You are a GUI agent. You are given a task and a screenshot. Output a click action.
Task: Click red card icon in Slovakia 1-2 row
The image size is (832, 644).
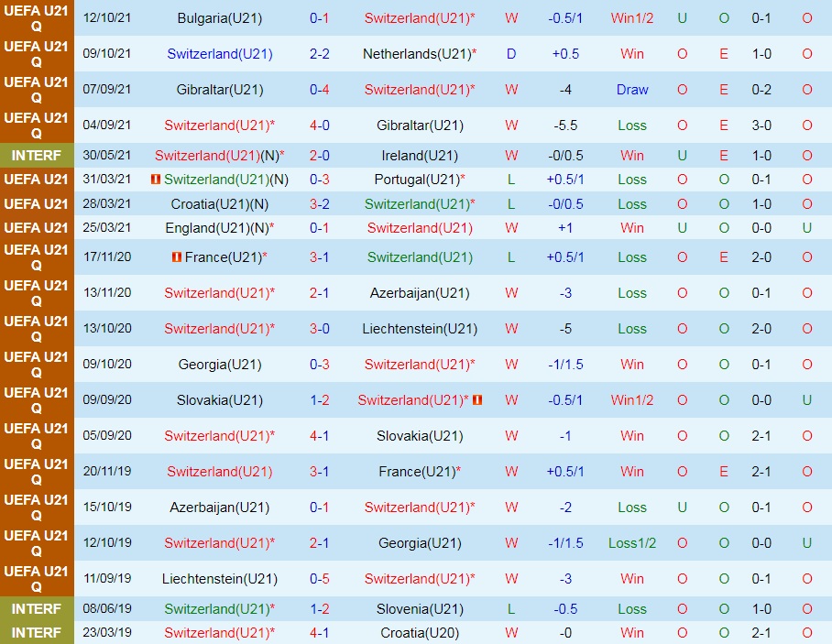[x=477, y=400]
